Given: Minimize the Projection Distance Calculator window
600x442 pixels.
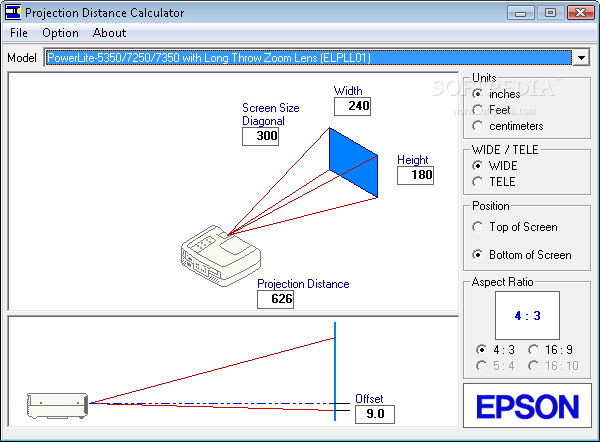Looking at the screenshot, I should 520,13.
